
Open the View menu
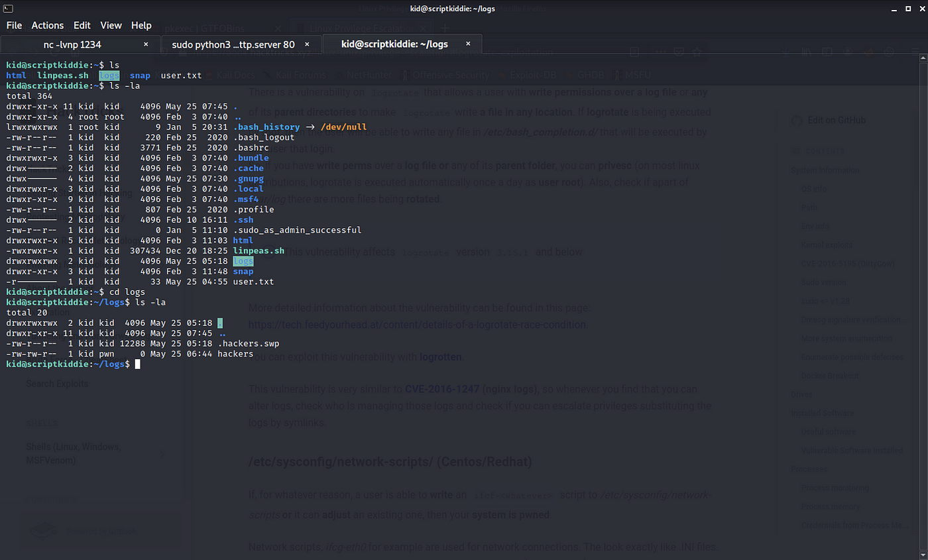111,25
